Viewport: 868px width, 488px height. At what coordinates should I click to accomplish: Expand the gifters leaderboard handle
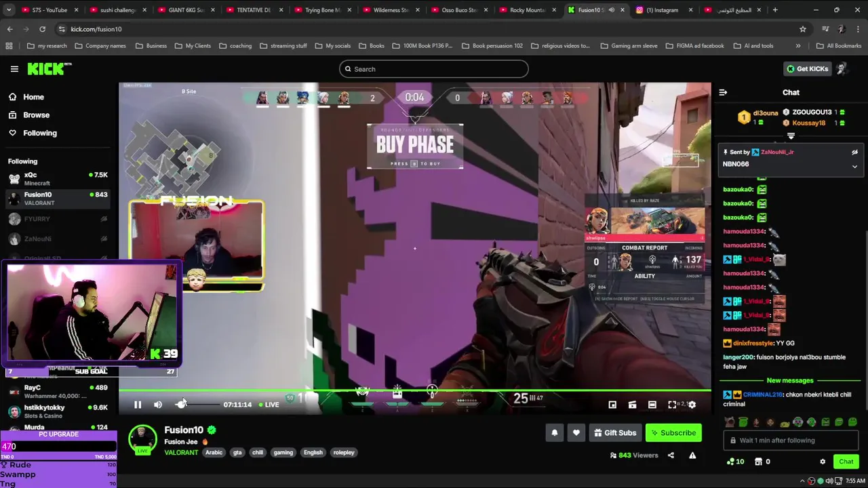(791, 136)
